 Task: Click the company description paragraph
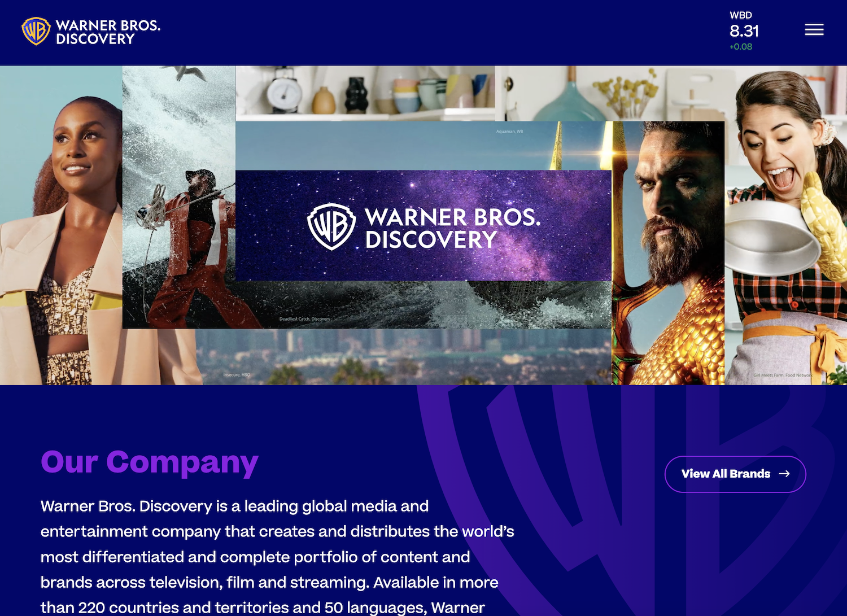pos(277,556)
